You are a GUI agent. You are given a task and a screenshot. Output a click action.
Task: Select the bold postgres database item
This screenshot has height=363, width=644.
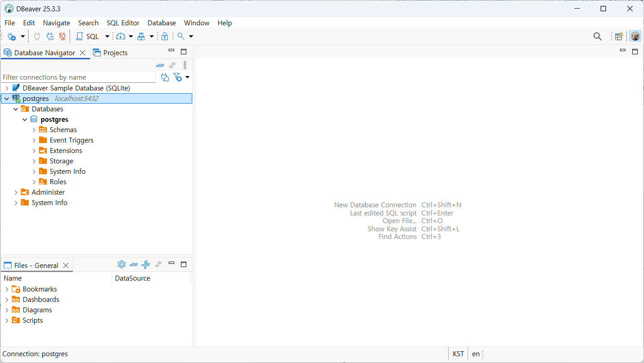[54, 119]
